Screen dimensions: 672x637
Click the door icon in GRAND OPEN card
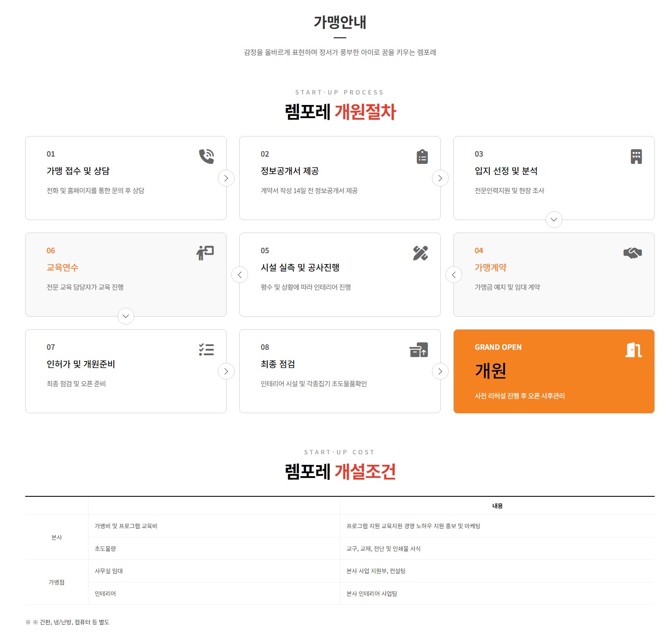click(633, 350)
